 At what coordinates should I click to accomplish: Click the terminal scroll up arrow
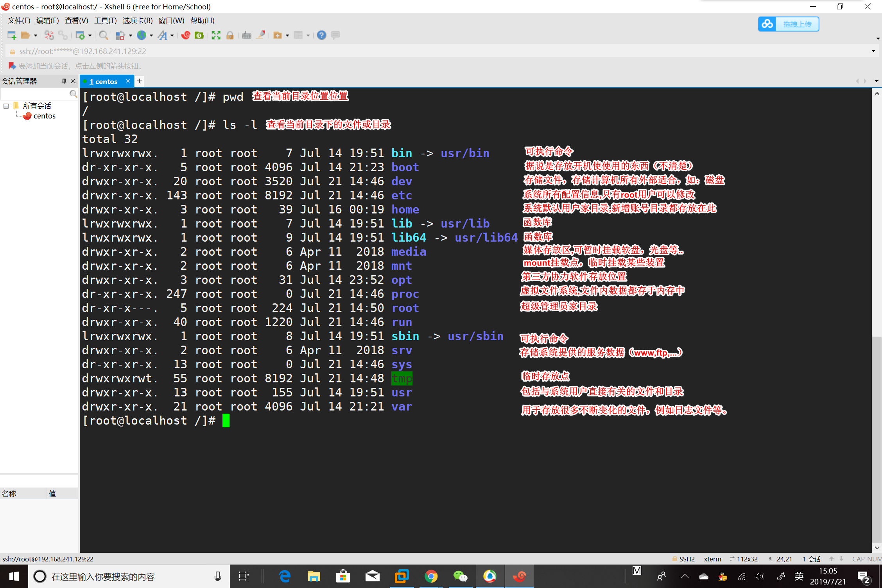pyautogui.click(x=877, y=94)
